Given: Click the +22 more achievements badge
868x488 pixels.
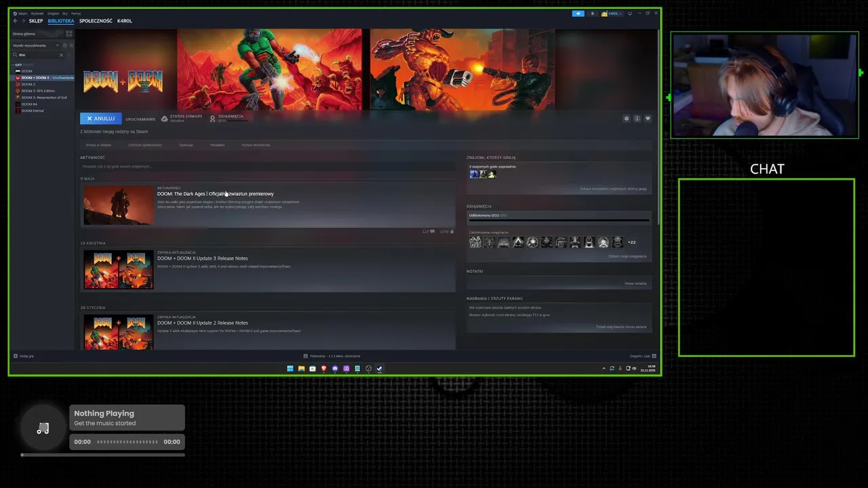Looking at the screenshot, I should (x=631, y=242).
